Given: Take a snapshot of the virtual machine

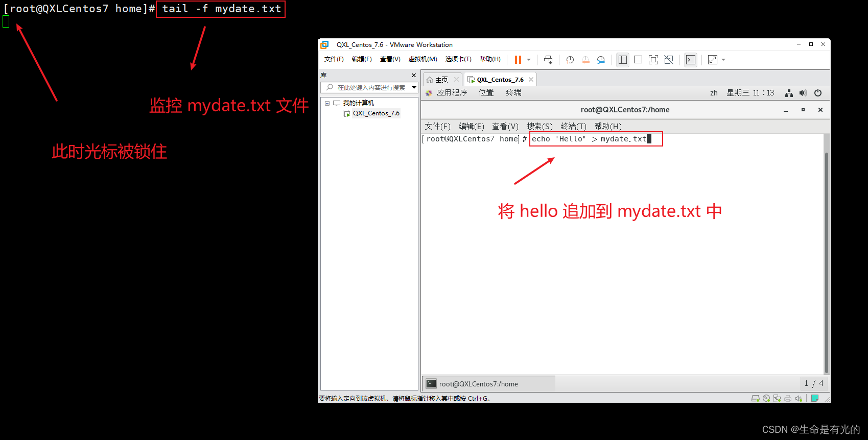Looking at the screenshot, I should [x=570, y=60].
